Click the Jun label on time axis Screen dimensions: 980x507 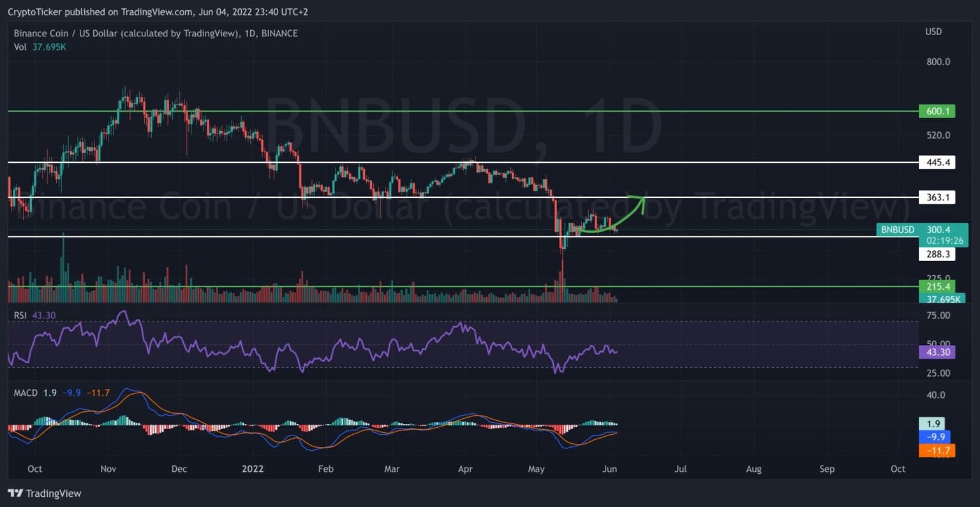[609, 469]
